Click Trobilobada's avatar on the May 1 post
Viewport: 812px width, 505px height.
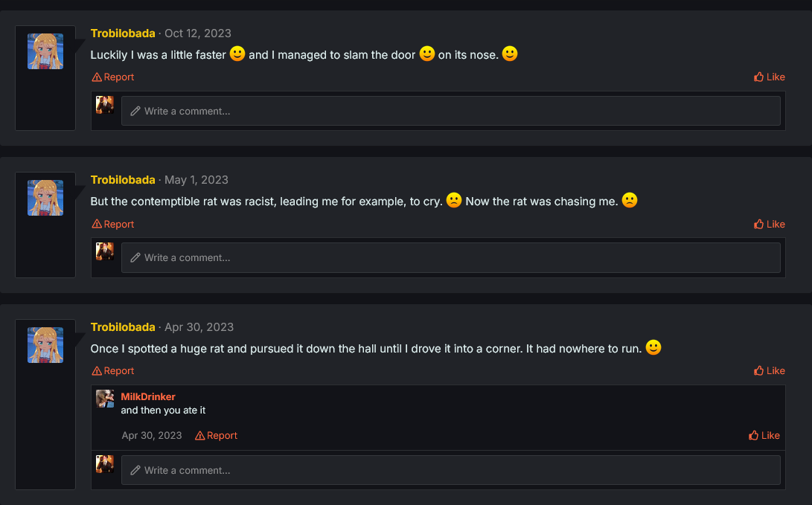pos(45,198)
